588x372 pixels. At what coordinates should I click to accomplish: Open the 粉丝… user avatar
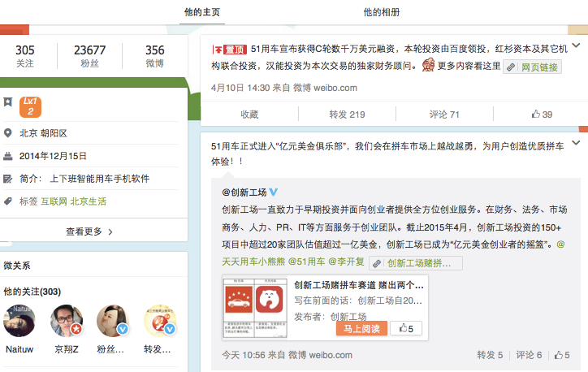pos(113,321)
